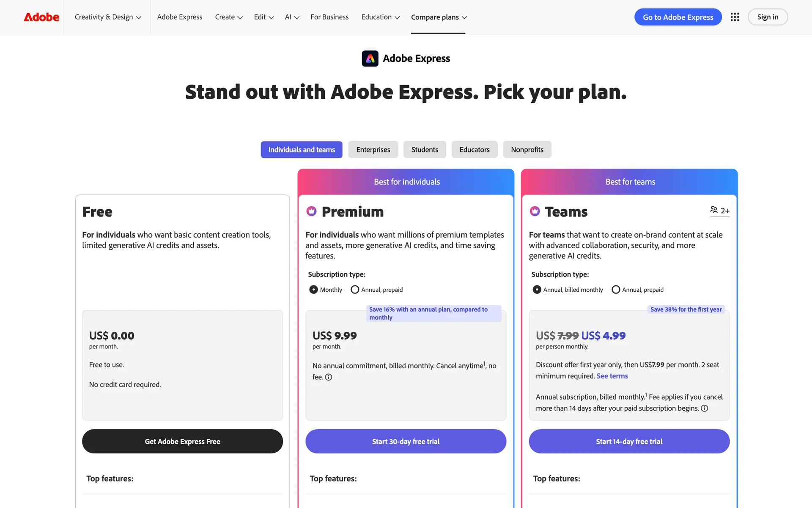Viewport: 812px width, 508px height.
Task: Select Premium Monthly subscription option
Action: click(313, 290)
